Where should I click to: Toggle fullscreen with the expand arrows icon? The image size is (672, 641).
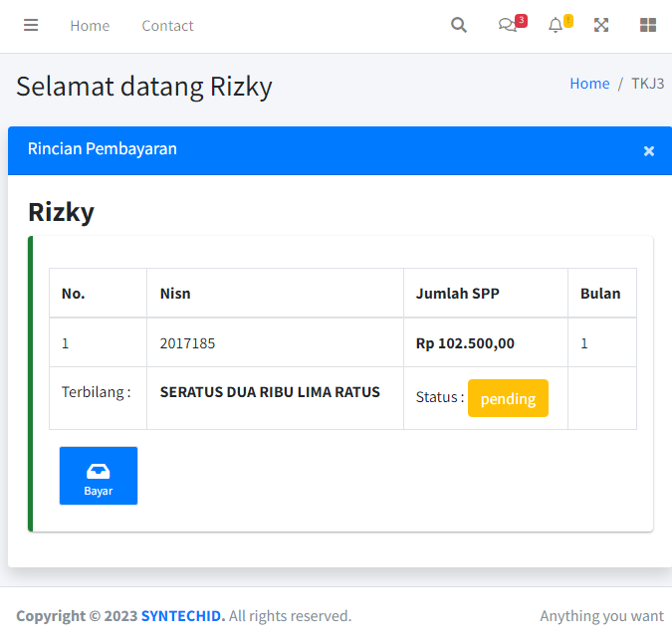[x=601, y=26]
